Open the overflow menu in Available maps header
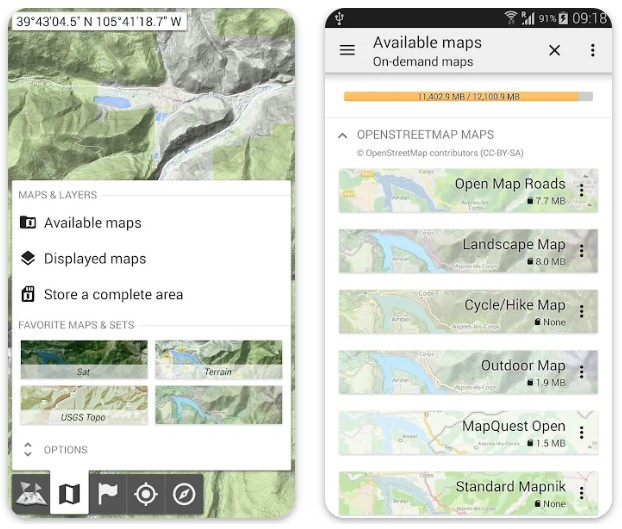 (592, 50)
